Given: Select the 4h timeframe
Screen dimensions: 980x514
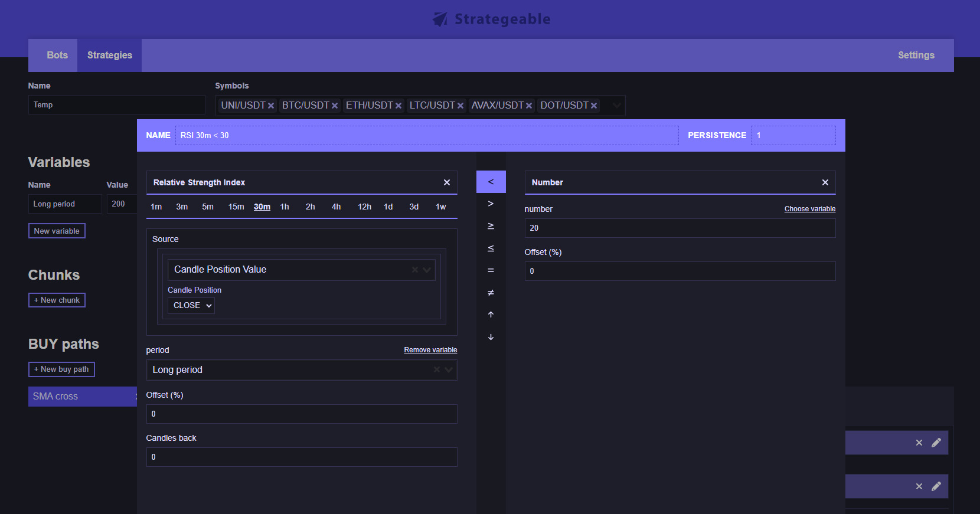Looking at the screenshot, I should (337, 207).
